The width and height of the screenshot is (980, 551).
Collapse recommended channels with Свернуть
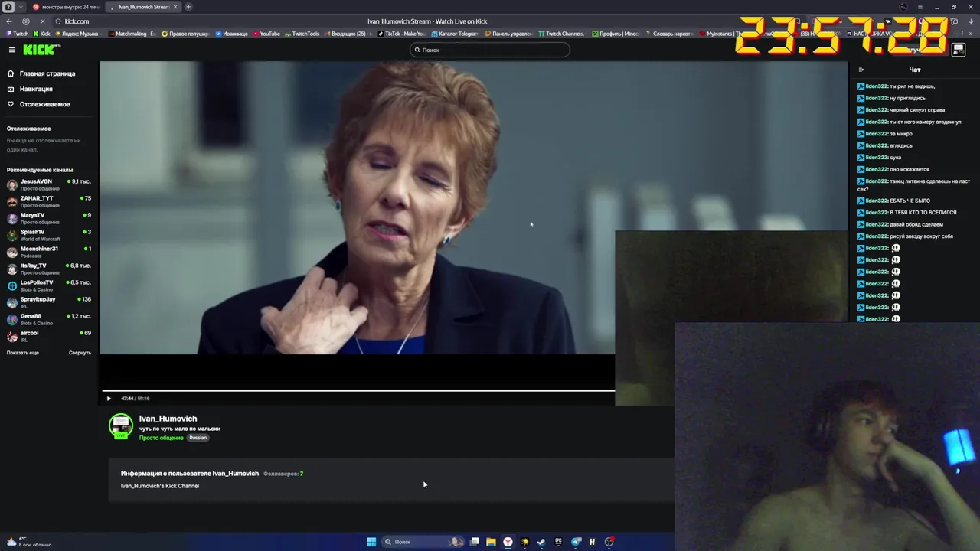point(80,353)
